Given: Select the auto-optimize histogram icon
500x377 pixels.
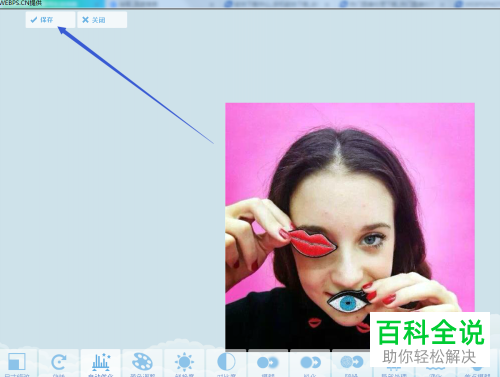Looking at the screenshot, I should coord(100,362).
